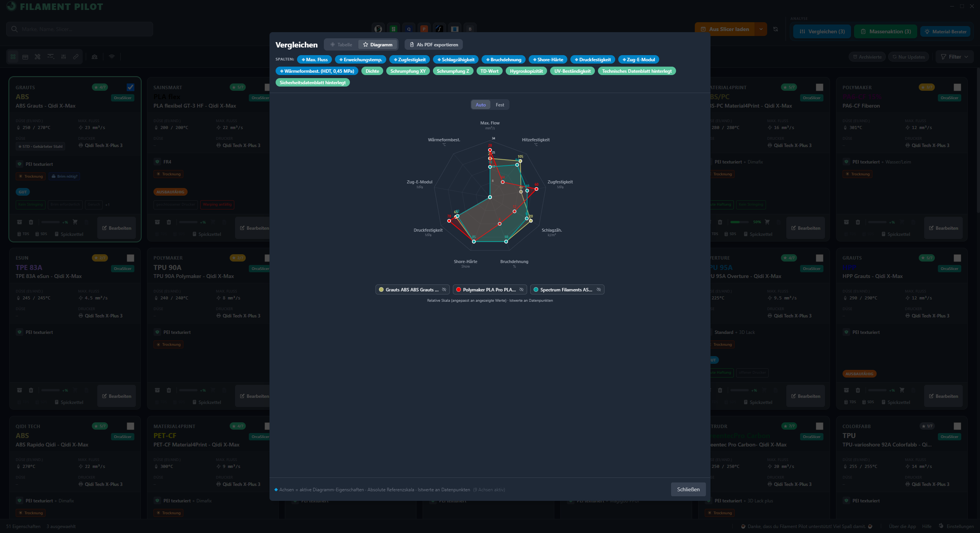This screenshot has width=980, height=533.
Task: Open the community people icon
Action: point(95,57)
